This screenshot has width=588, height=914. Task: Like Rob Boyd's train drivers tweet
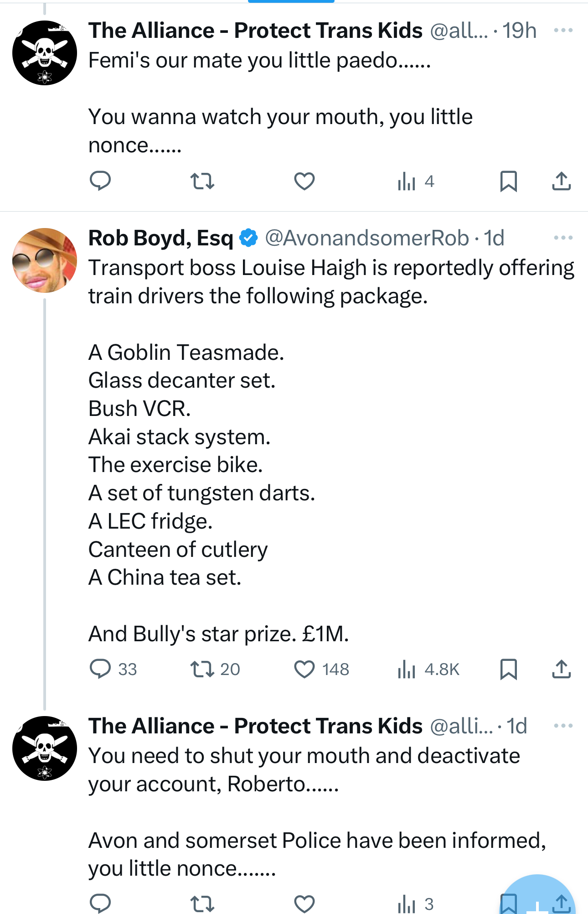pyautogui.click(x=304, y=669)
